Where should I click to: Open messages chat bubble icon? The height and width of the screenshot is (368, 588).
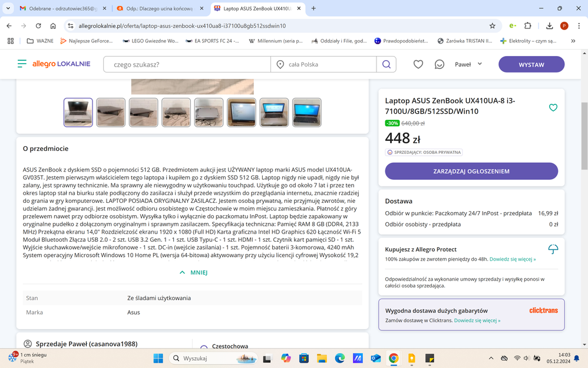click(x=439, y=64)
